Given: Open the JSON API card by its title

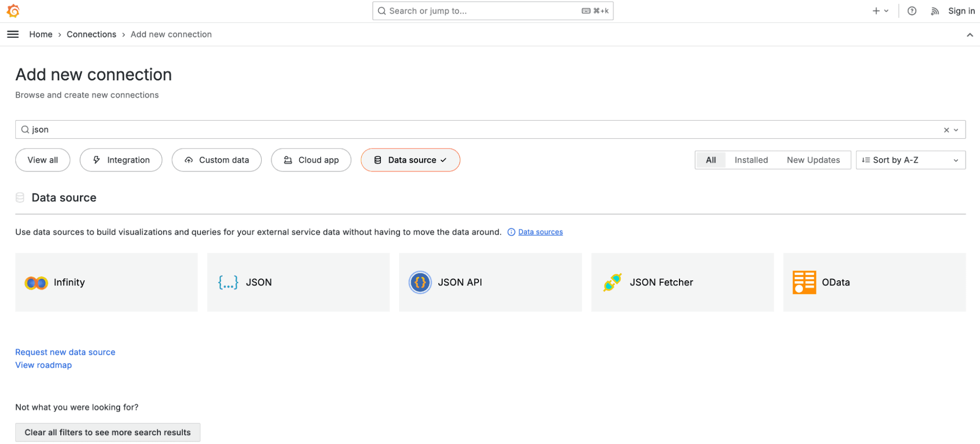Looking at the screenshot, I should point(460,283).
